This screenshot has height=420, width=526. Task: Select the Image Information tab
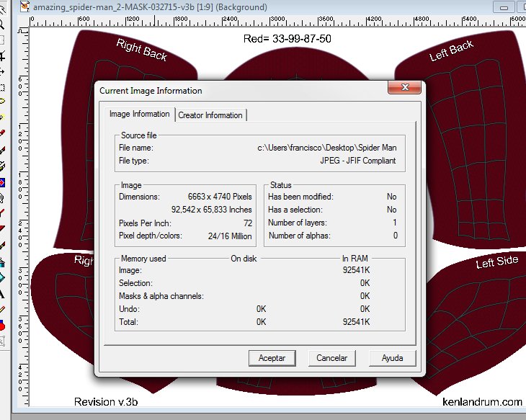(139, 114)
